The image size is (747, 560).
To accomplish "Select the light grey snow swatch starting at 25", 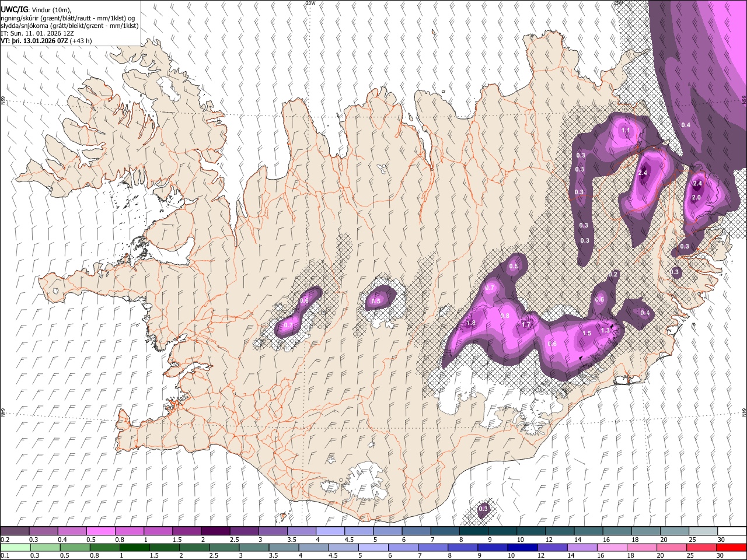I will click(704, 531).
